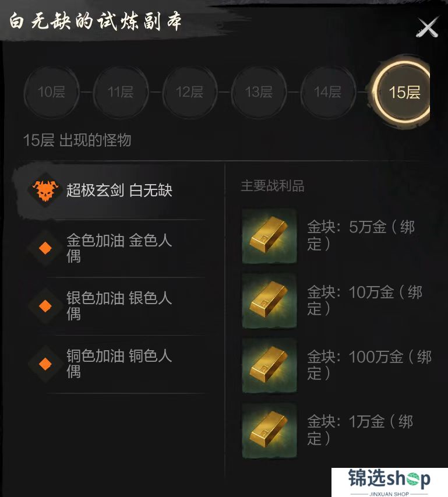Switch to the 11层 floor tab
448x497 pixels.
tap(121, 92)
